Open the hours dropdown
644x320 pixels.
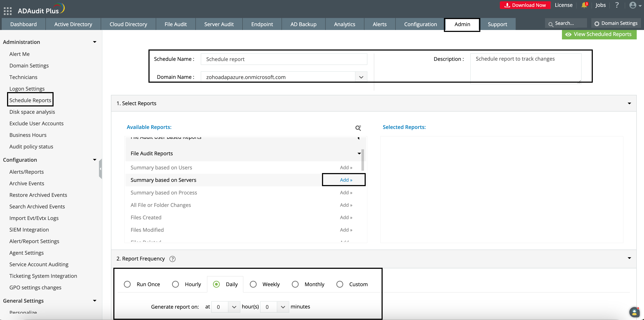pyautogui.click(x=234, y=307)
